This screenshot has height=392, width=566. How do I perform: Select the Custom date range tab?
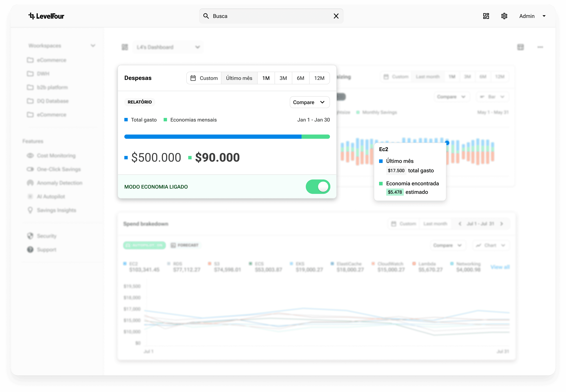coord(204,78)
